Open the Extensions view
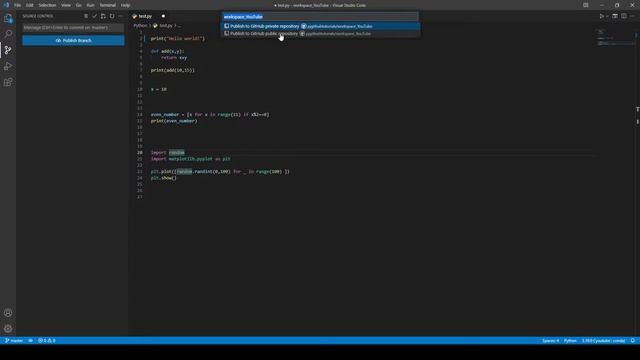 pyautogui.click(x=8, y=82)
